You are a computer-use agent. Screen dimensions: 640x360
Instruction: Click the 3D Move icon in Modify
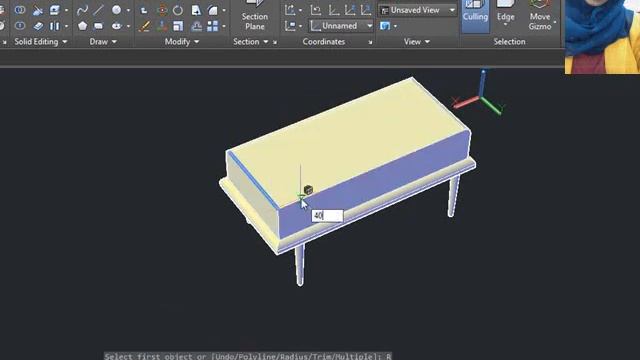[x=162, y=26]
